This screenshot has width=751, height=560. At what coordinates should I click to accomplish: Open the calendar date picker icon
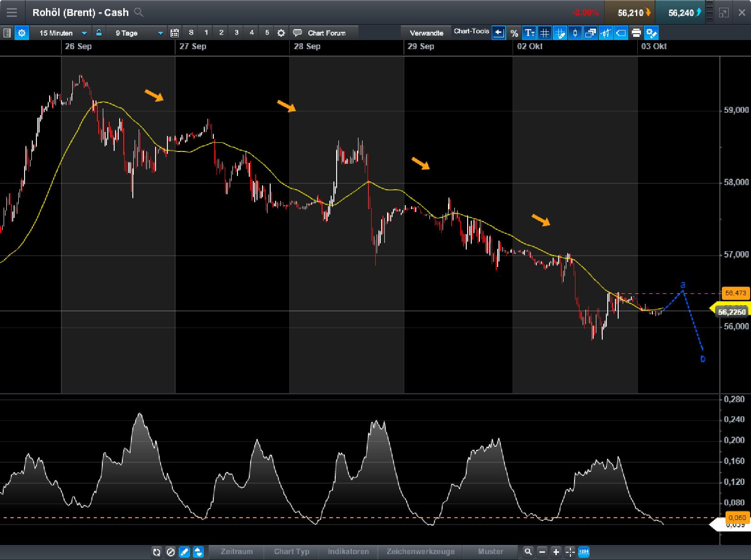point(174,33)
